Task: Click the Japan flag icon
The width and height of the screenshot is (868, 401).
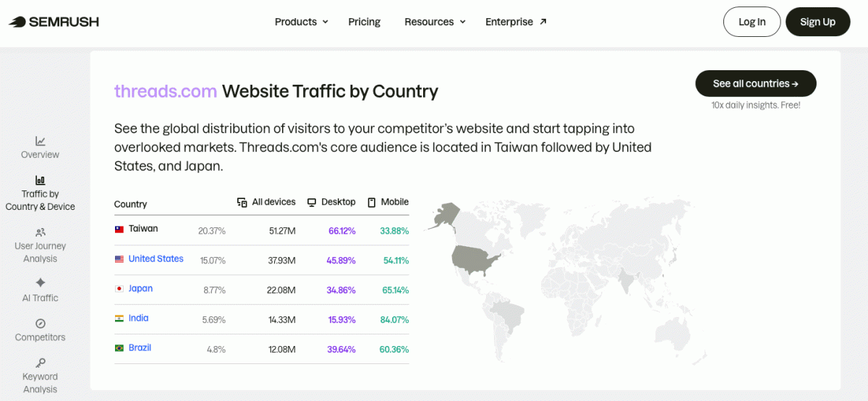Action: tap(119, 289)
